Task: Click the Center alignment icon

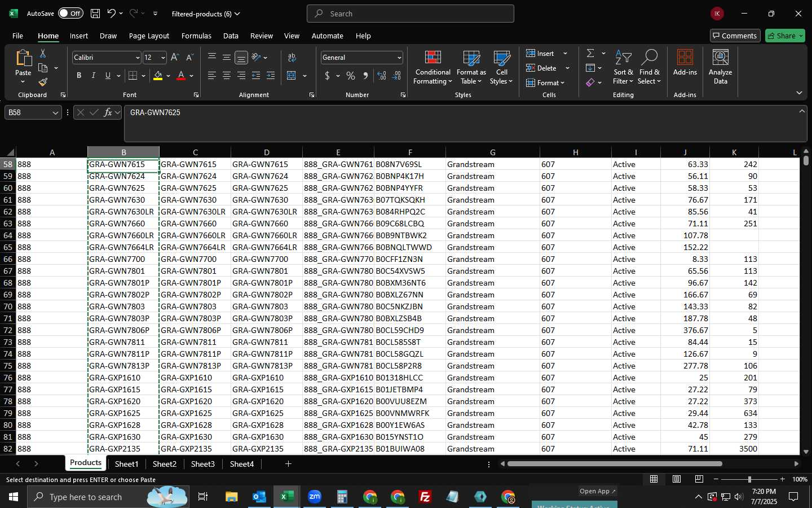Action: pyautogui.click(x=227, y=76)
